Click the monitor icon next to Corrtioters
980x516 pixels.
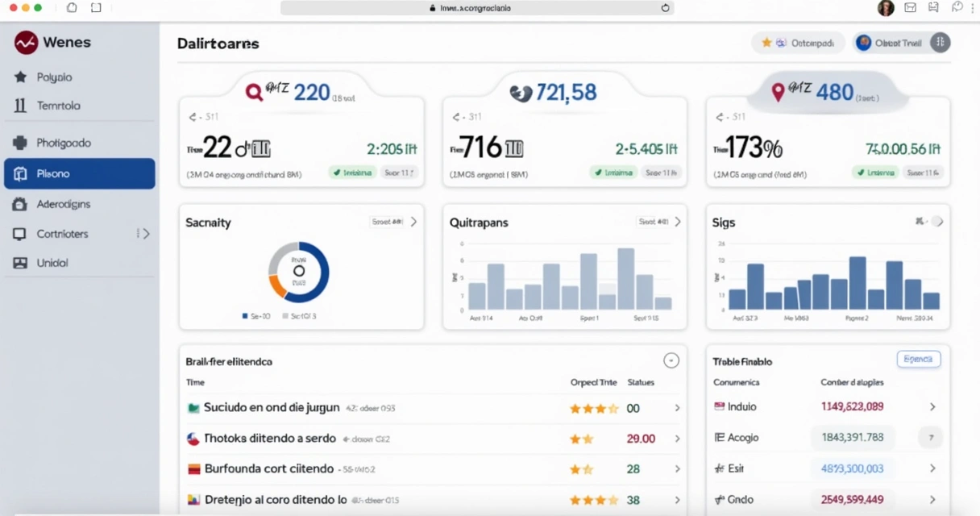tap(21, 234)
